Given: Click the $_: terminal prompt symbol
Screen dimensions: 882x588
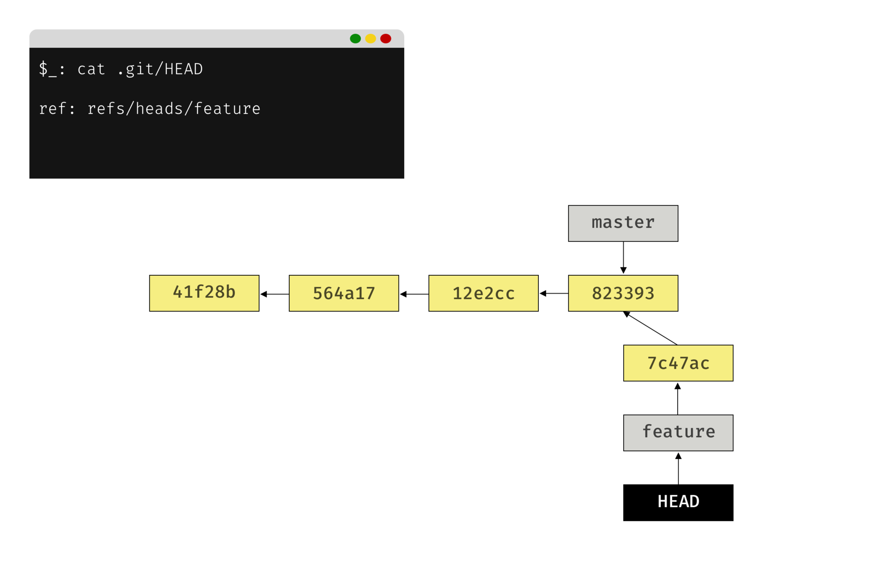Looking at the screenshot, I should 51,69.
